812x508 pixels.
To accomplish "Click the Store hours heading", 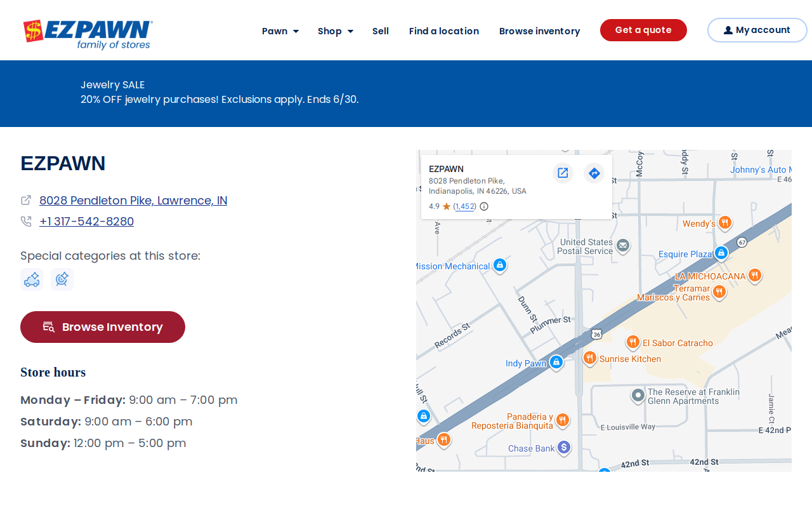I will 53,372.
